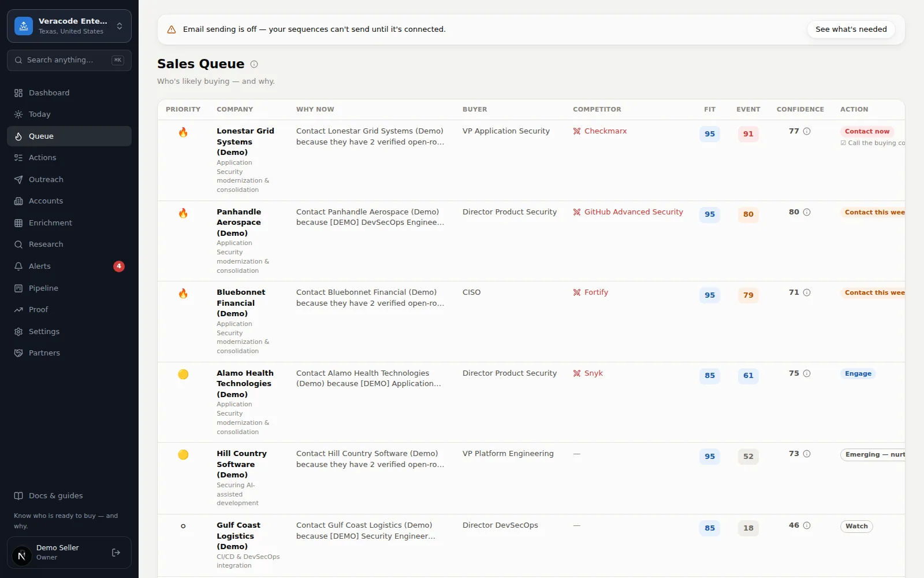This screenshot has height=578, width=924.
Task: Click the Contact now action badge
Action: [867, 131]
